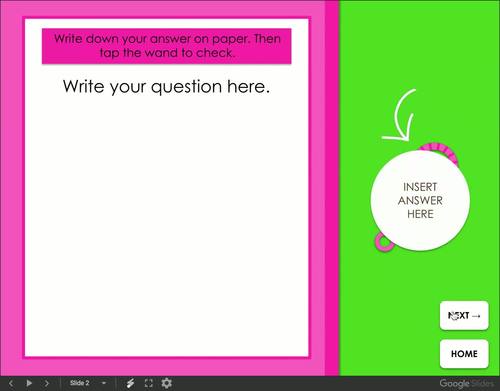500x391 pixels.
Task: Click the Google Slides logo
Action: point(466,383)
